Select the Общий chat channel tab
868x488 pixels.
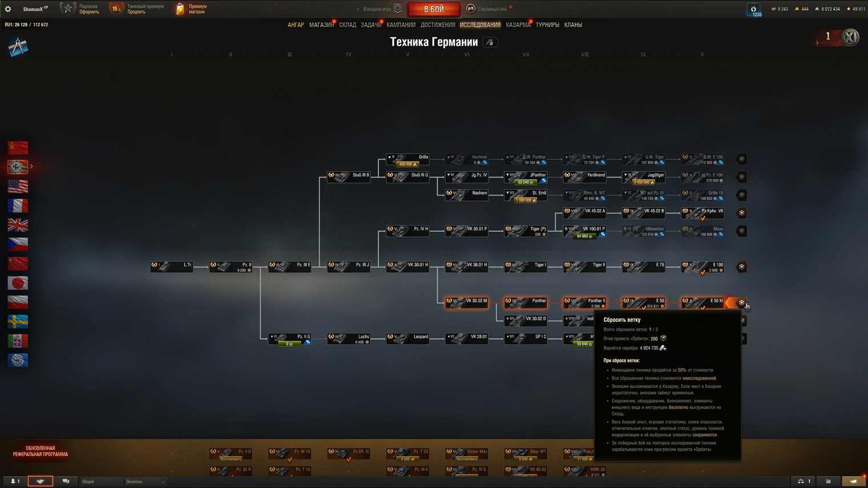(x=101, y=482)
